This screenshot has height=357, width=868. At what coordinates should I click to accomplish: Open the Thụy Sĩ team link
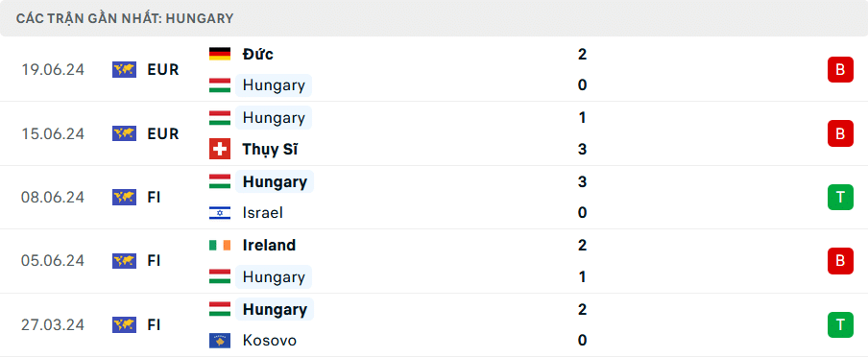pos(270,150)
